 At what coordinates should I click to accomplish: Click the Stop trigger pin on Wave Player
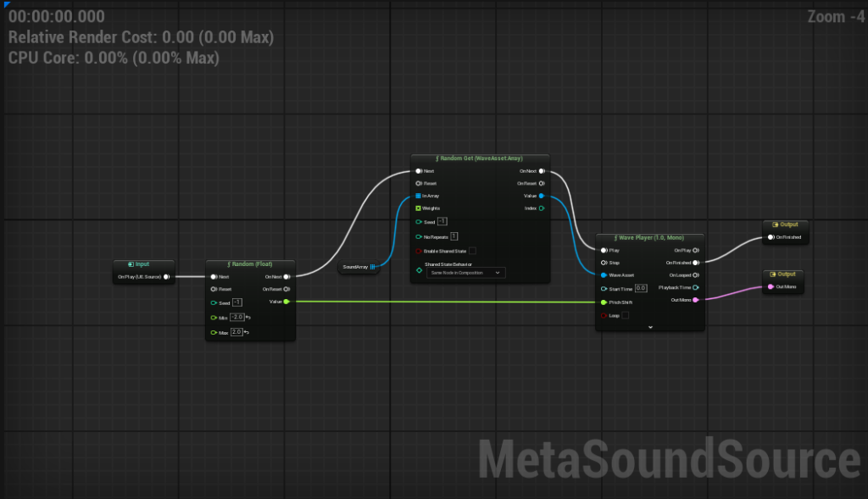[604, 263]
